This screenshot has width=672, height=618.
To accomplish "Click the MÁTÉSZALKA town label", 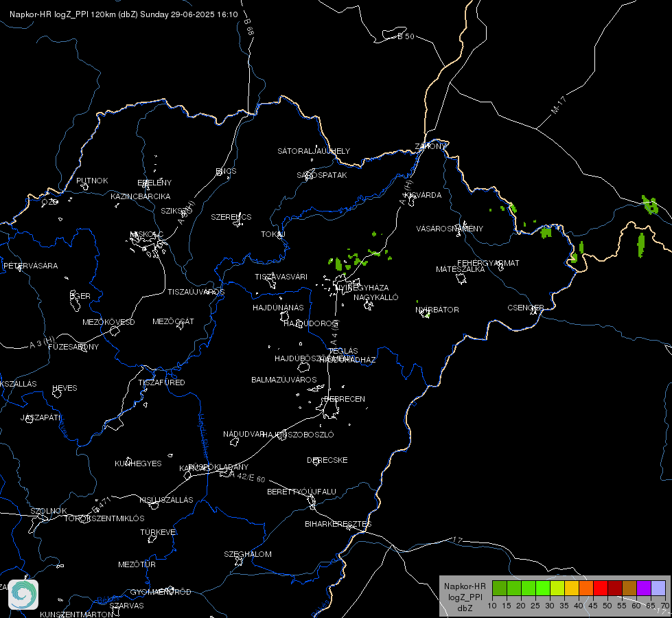I will pyautogui.click(x=461, y=269).
